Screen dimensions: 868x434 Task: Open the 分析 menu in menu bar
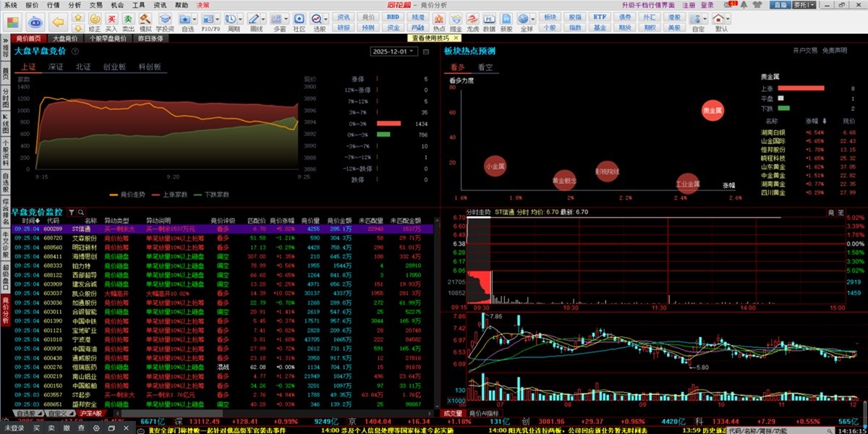point(75,4)
